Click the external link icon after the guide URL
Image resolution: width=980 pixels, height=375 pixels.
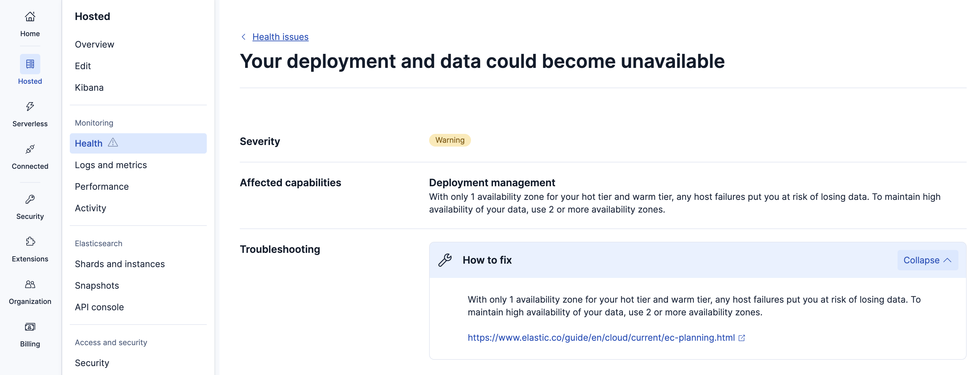click(x=742, y=338)
